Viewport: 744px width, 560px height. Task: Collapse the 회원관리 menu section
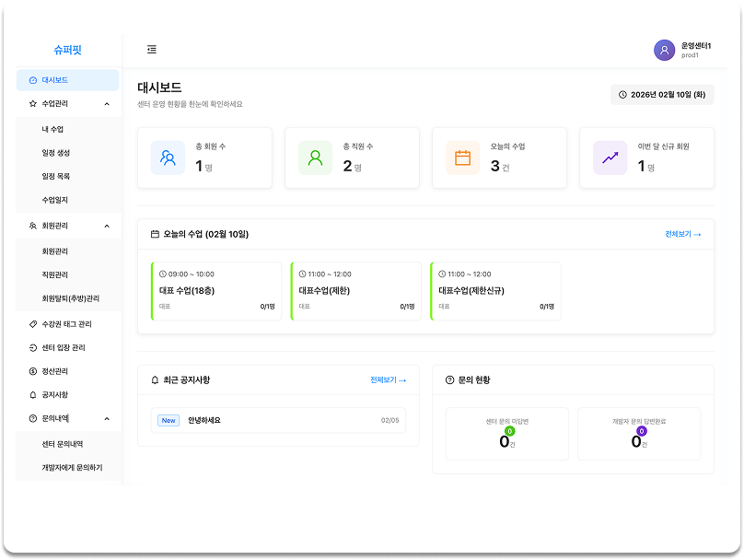point(107,226)
